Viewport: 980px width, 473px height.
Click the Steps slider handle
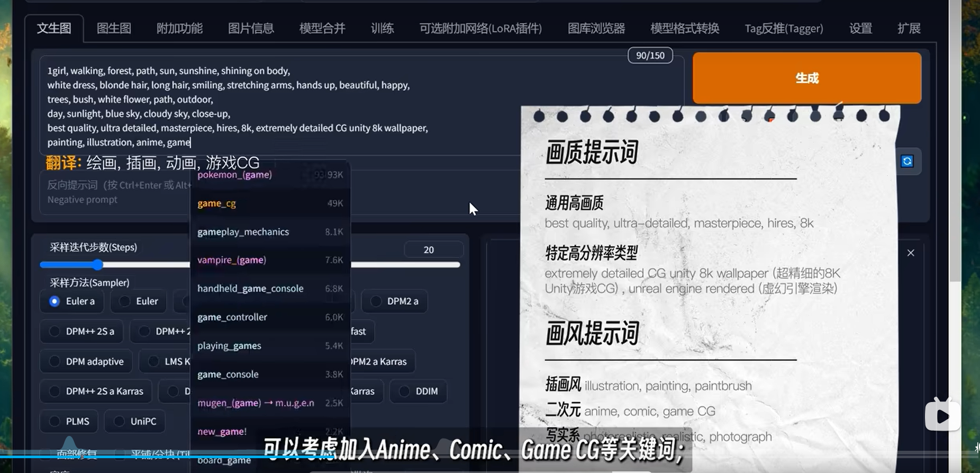[97, 265]
